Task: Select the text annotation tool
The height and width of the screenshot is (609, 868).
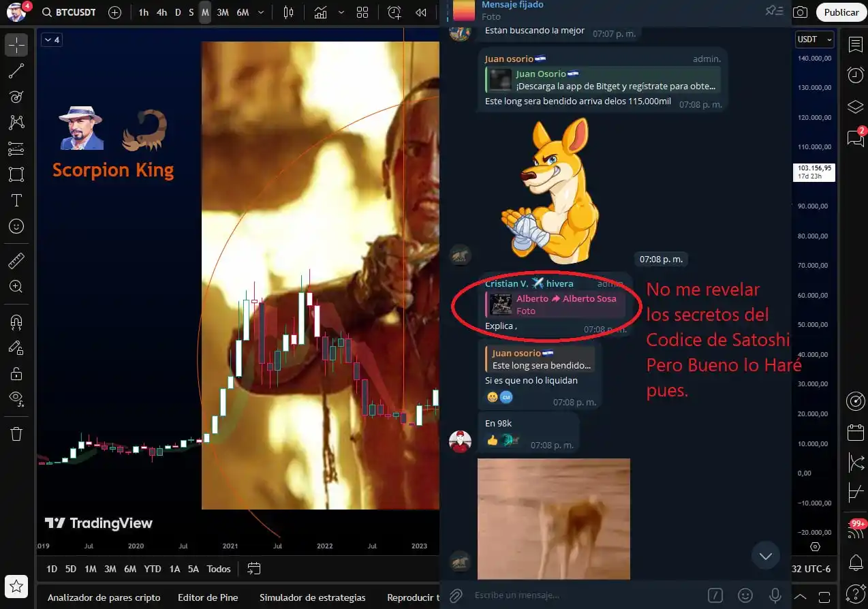Action: click(16, 200)
